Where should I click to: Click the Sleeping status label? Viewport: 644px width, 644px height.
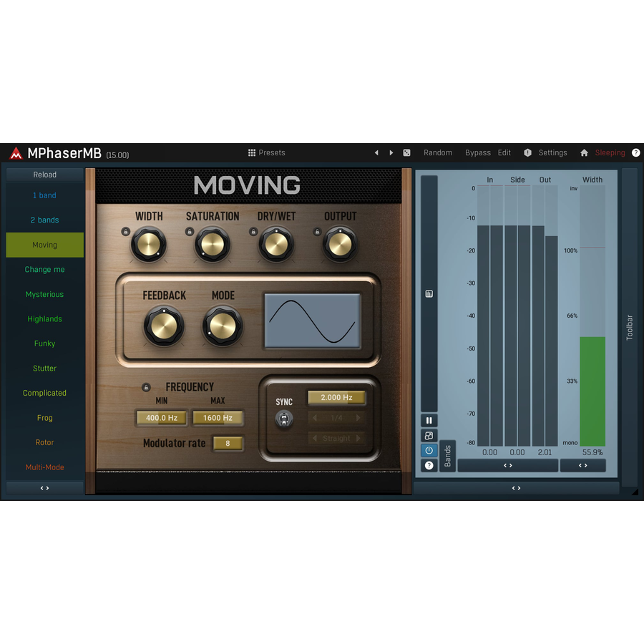click(x=610, y=153)
